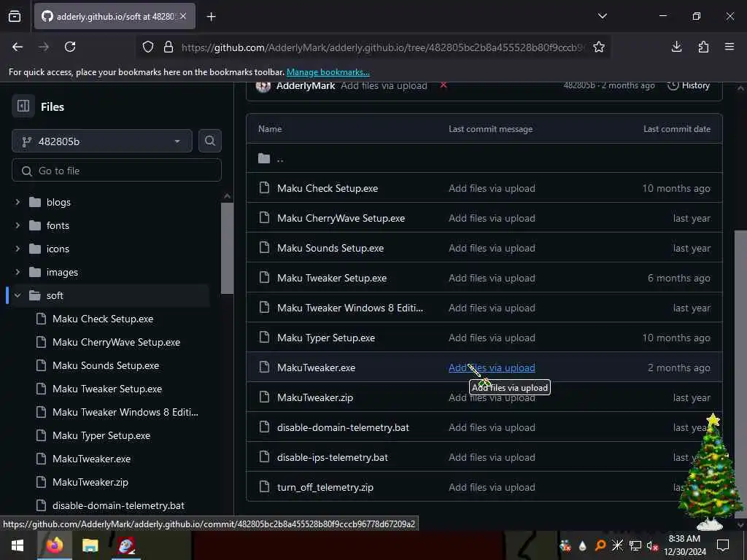Click file icon of turn_off_telemetry.zip table row

click(x=264, y=486)
